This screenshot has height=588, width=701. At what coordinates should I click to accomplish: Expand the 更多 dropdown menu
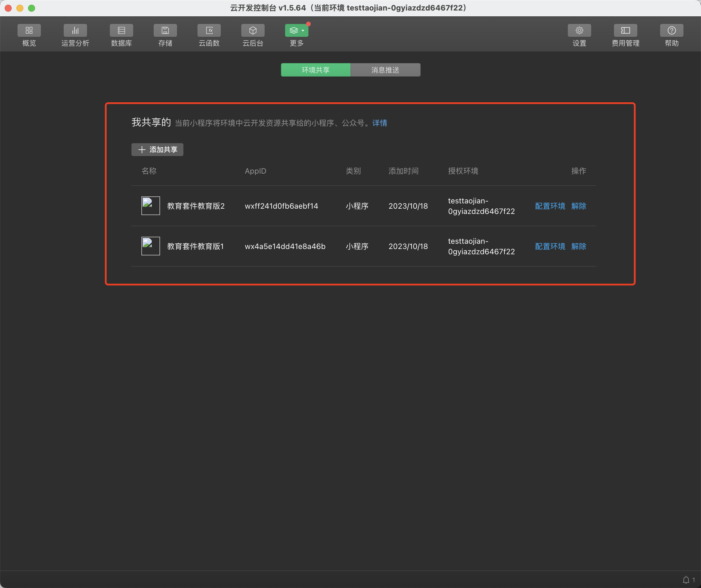[x=296, y=31]
